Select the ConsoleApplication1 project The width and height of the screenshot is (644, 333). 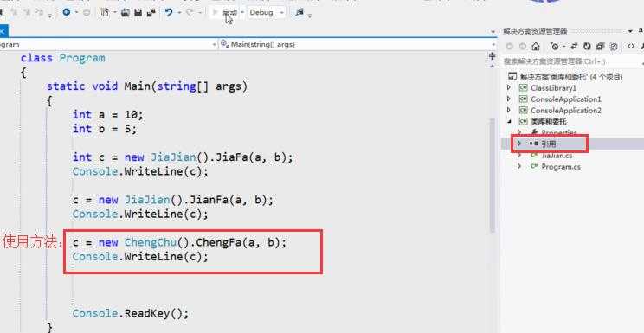(x=565, y=99)
